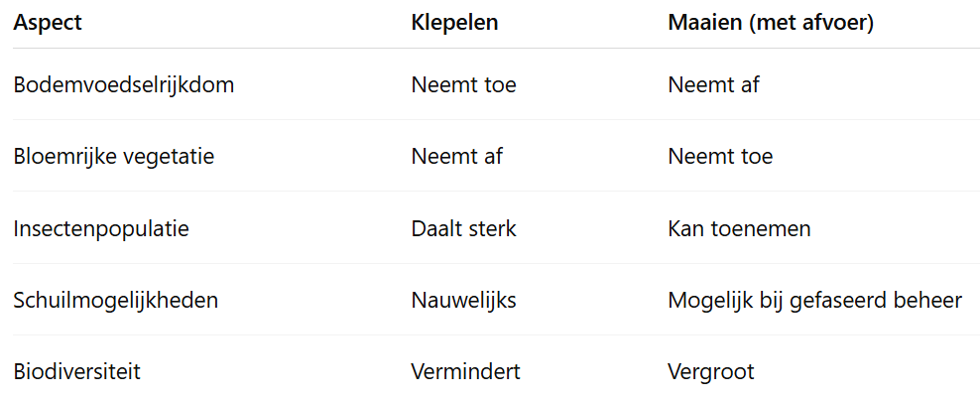Click the "Mogelijk bij gefaseerd beheer" cell
Image resolution: width=980 pixels, height=399 pixels.
[x=814, y=300]
